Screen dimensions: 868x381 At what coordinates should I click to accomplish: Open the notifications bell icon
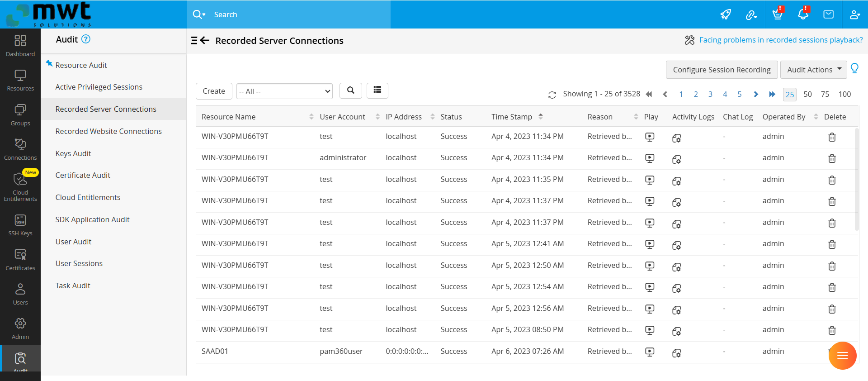tap(803, 14)
